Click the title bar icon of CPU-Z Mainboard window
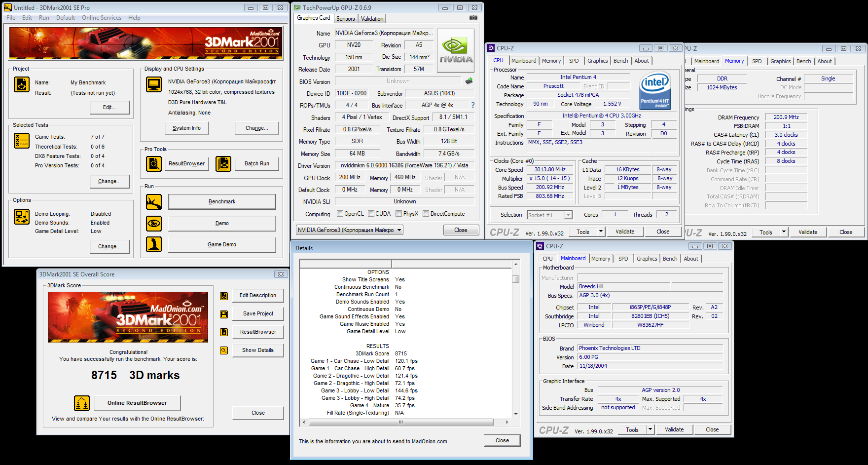The image size is (868, 465). point(540,246)
